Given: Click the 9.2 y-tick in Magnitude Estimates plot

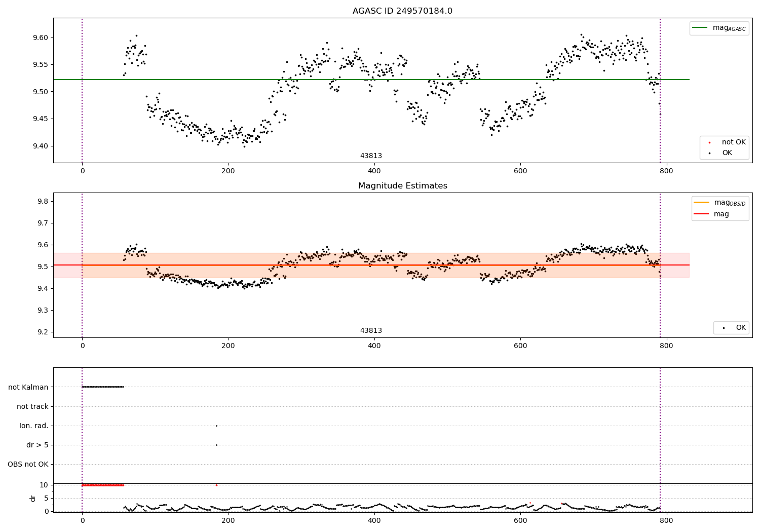Looking at the screenshot, I should coord(43,332).
